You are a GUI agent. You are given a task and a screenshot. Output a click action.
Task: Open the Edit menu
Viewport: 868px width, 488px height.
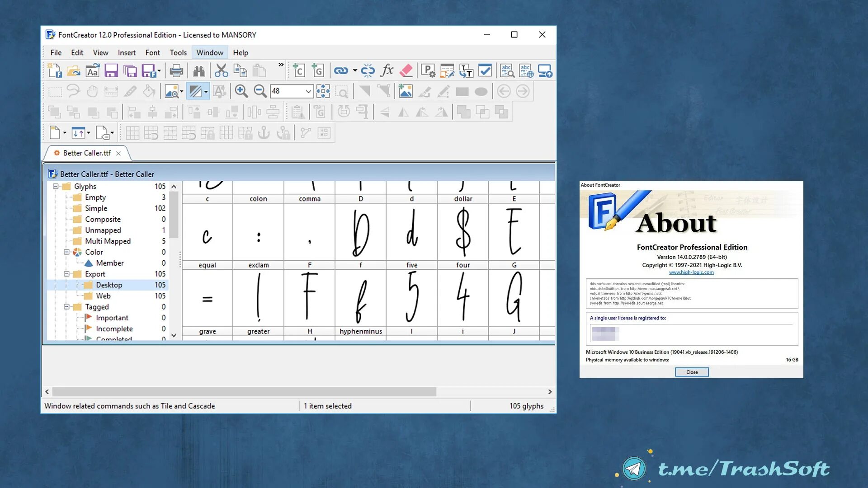tap(77, 52)
